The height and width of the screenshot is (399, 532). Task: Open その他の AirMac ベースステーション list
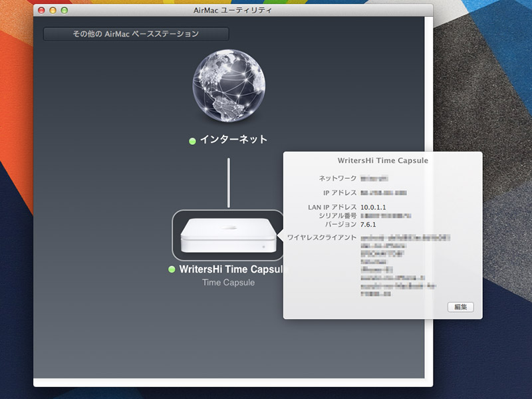pyautogui.click(x=134, y=34)
